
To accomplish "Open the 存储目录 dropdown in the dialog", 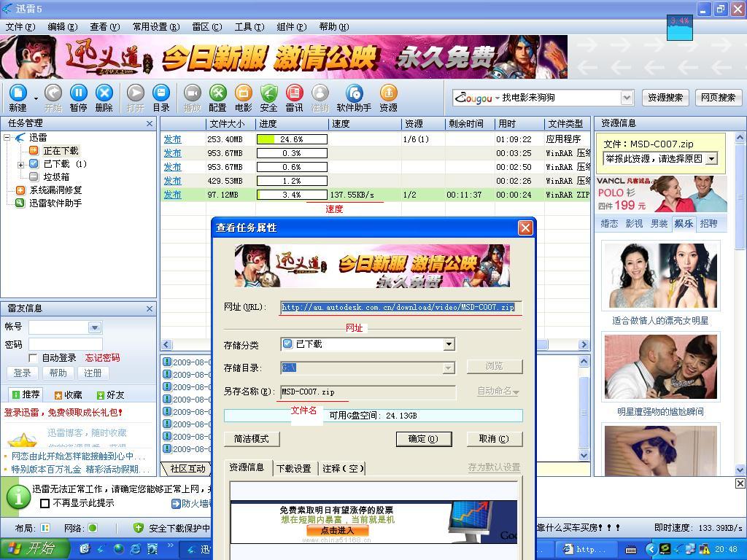I will [x=449, y=368].
